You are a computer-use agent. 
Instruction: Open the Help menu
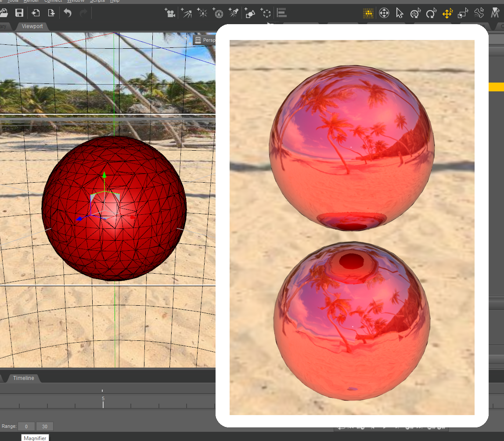(115, 1)
